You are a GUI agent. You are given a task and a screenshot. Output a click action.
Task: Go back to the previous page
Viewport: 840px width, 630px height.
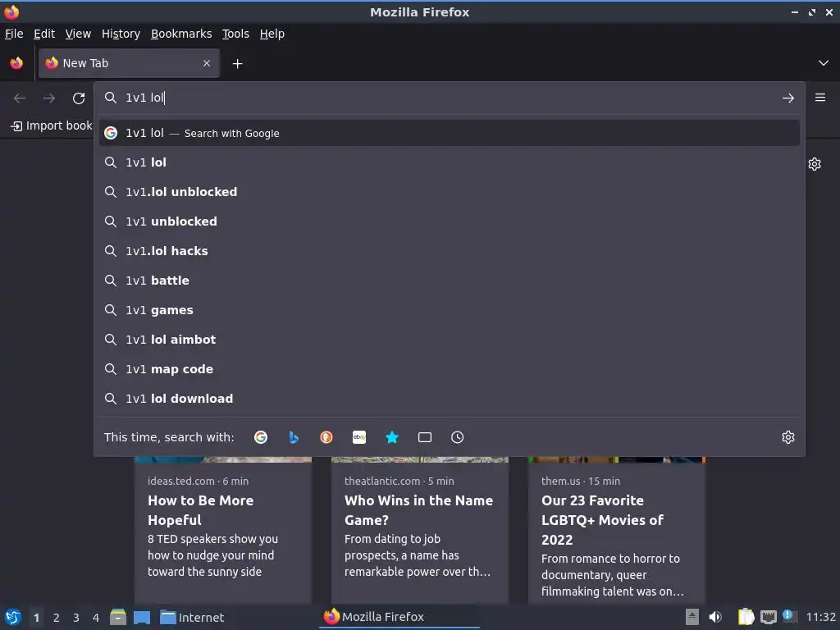coord(20,98)
